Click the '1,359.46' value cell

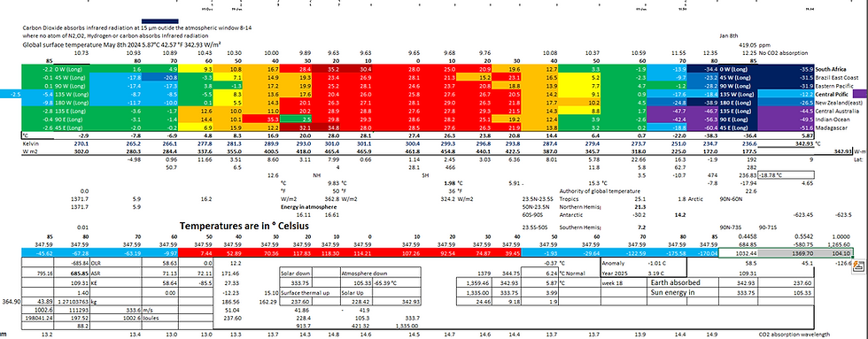(x=473, y=282)
